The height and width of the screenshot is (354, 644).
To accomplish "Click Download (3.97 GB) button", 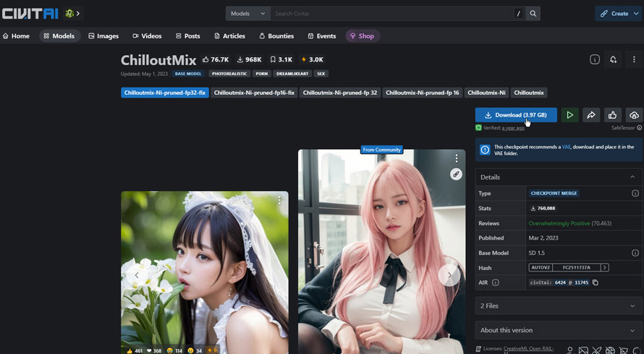I will point(516,115).
